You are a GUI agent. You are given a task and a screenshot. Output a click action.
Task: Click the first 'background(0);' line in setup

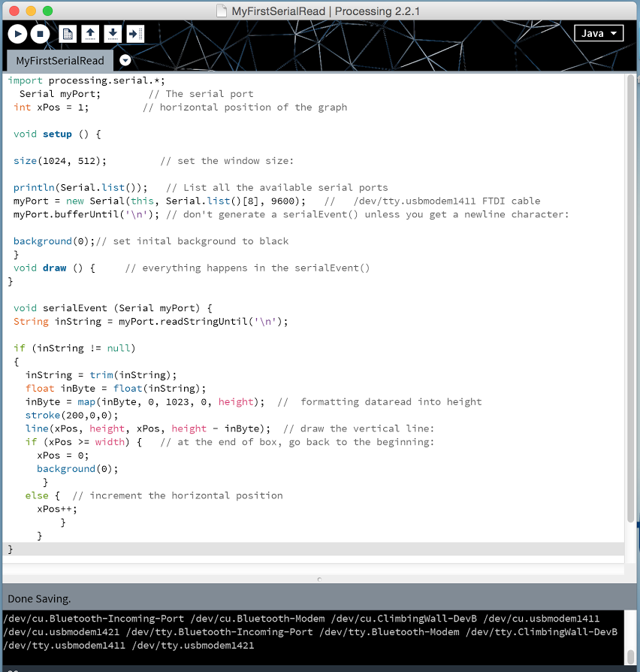tap(54, 241)
